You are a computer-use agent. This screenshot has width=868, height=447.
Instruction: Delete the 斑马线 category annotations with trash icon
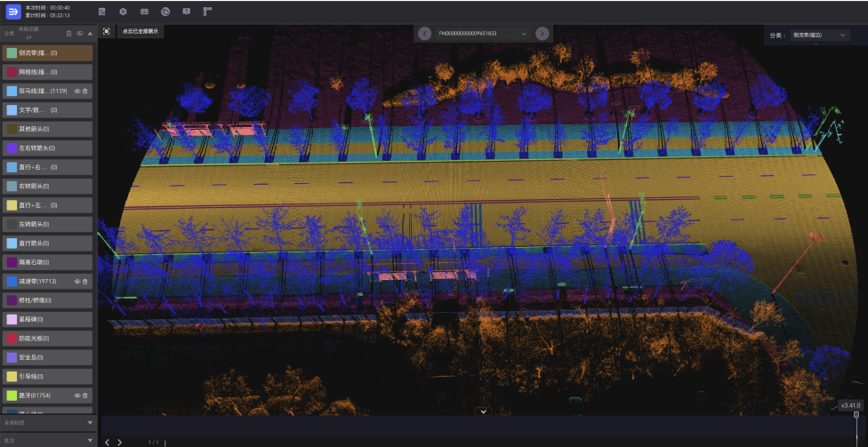click(85, 91)
